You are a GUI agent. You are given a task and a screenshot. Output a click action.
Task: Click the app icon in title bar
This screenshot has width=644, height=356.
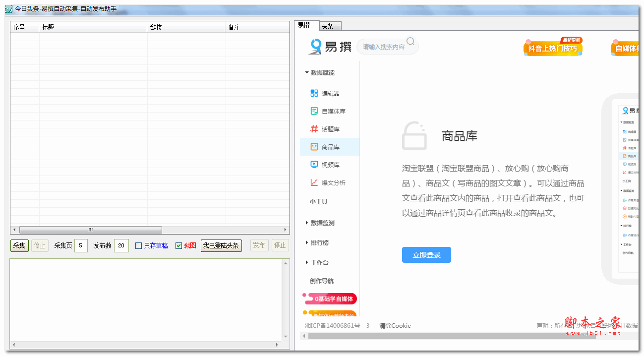8,9
